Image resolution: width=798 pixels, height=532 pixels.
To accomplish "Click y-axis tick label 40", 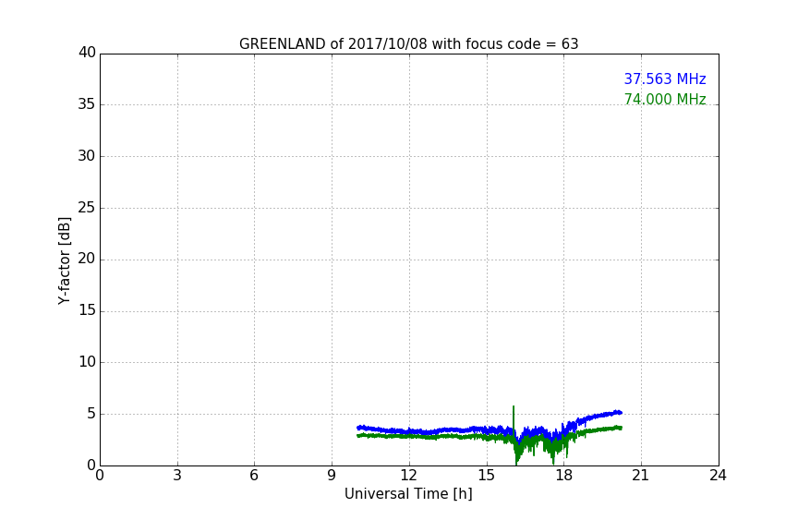I will pos(87,53).
